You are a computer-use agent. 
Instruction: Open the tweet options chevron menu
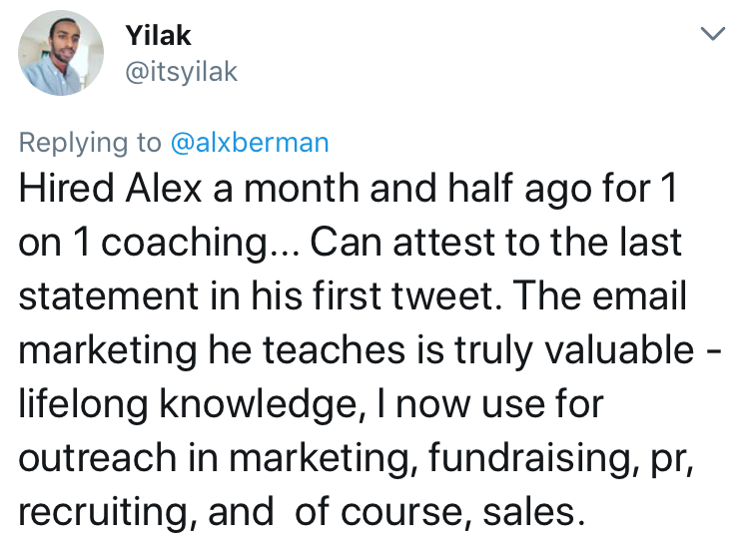pos(712,35)
